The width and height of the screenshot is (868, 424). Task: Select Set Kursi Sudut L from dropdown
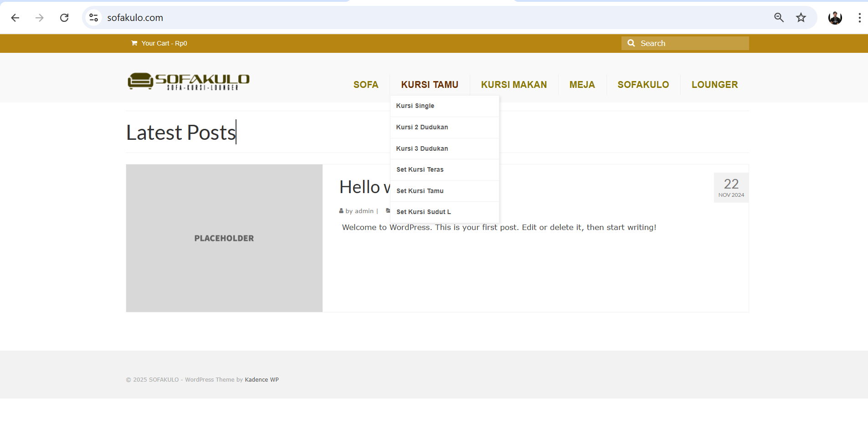[445, 212]
